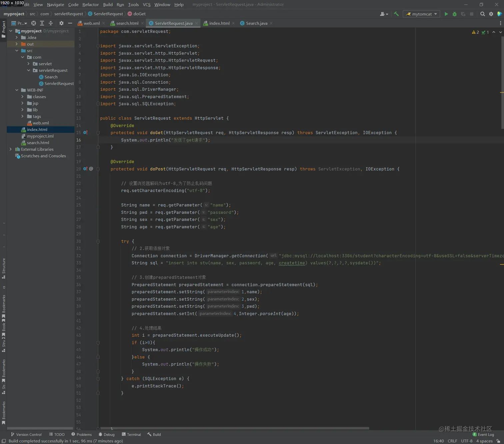Toggle the fold marker on the try block
This screenshot has height=444, width=504.
pos(98,242)
